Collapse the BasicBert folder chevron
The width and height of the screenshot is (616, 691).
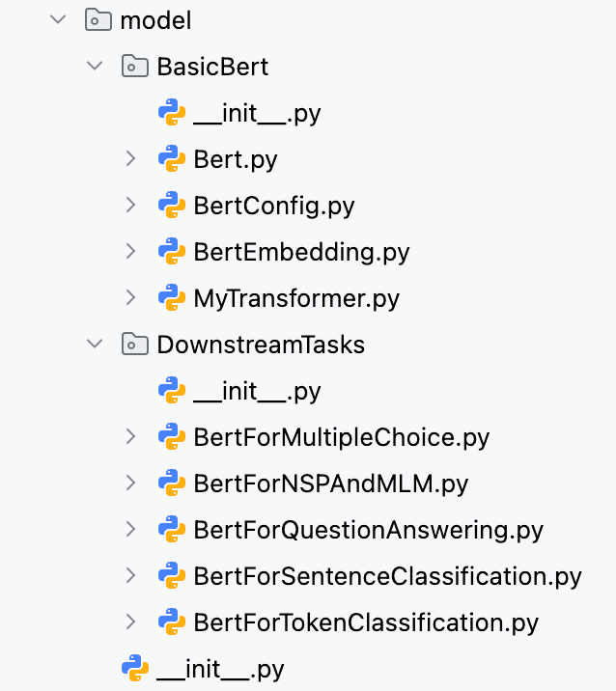[x=95, y=66]
